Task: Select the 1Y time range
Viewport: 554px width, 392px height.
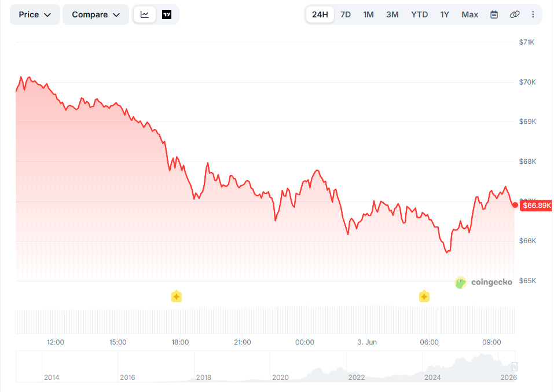Action: 445,14
